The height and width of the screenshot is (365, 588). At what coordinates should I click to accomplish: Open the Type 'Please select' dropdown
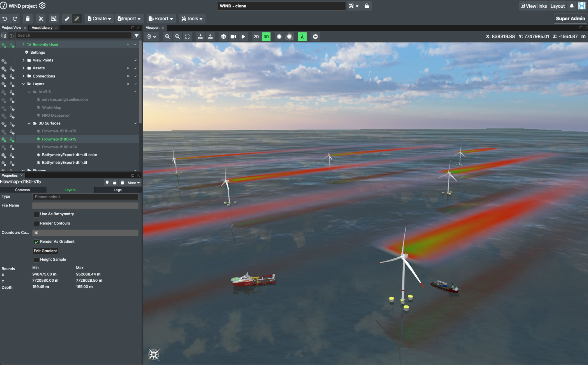[x=85, y=197]
